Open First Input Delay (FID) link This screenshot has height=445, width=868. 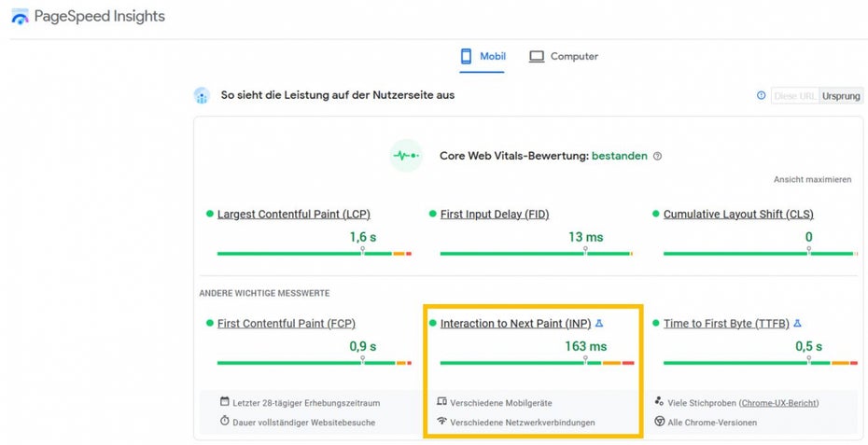[495, 215]
